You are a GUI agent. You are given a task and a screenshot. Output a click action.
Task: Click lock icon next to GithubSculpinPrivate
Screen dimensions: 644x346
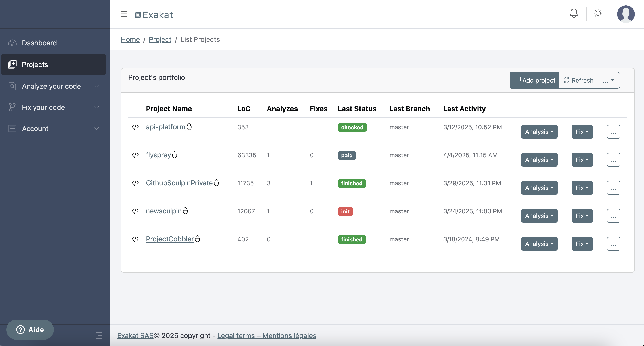point(216,183)
